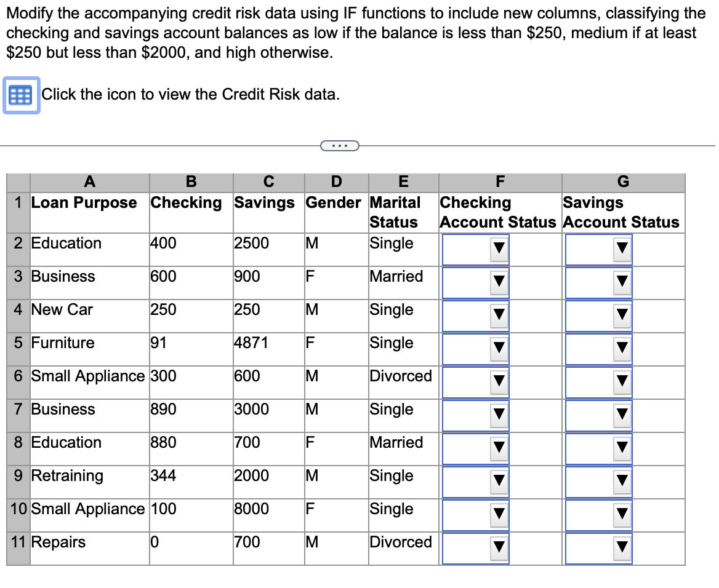The width and height of the screenshot is (719, 588).
Task: Open Savings Account Status dropdown for Business row 3
Action: [x=622, y=282]
